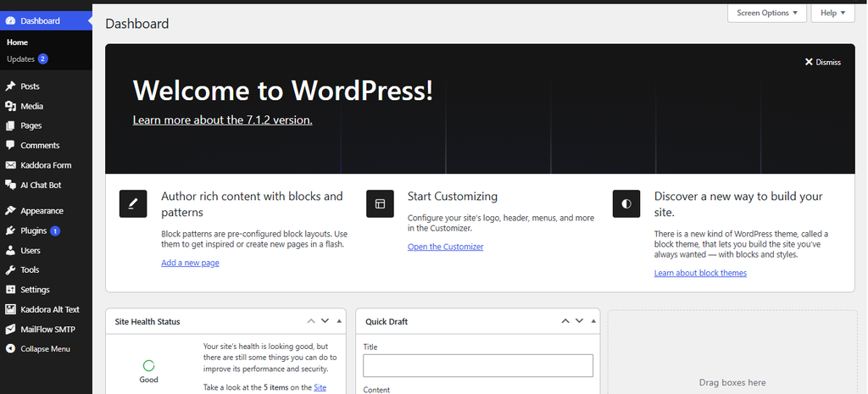Click the Dashboard gauge icon in sidebar

pyautogui.click(x=10, y=21)
